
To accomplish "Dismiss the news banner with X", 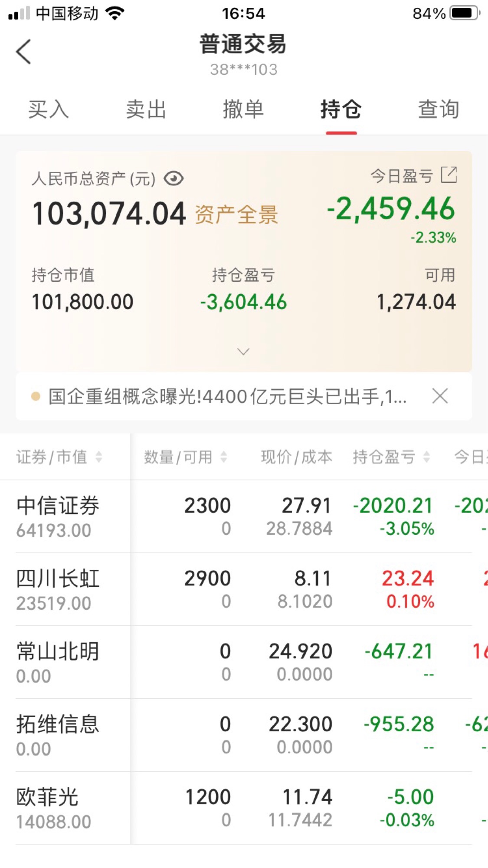I will [440, 396].
